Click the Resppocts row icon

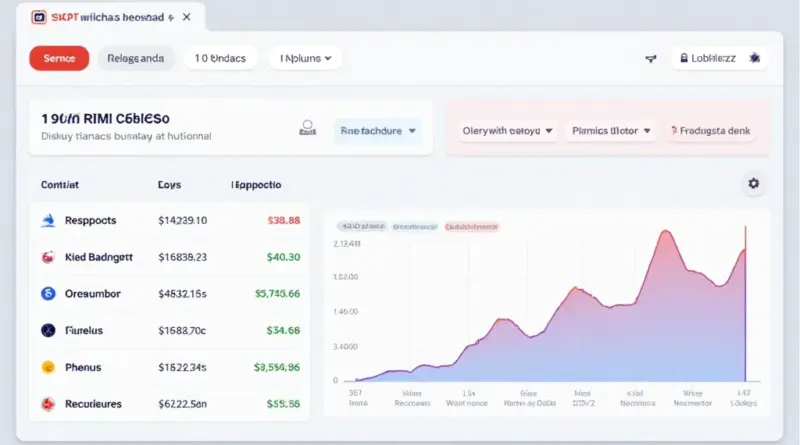tap(46, 220)
